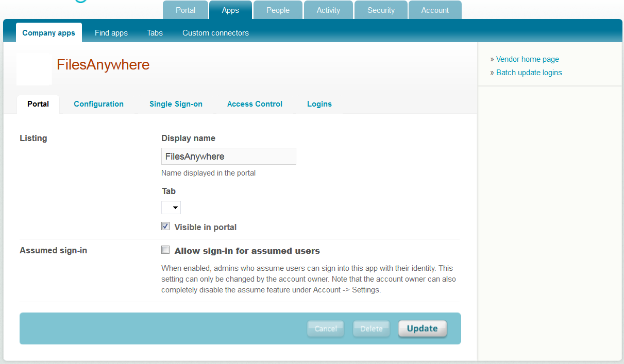
Task: Click the 'Name displayed in the portal' hint
Action: pos(209,173)
